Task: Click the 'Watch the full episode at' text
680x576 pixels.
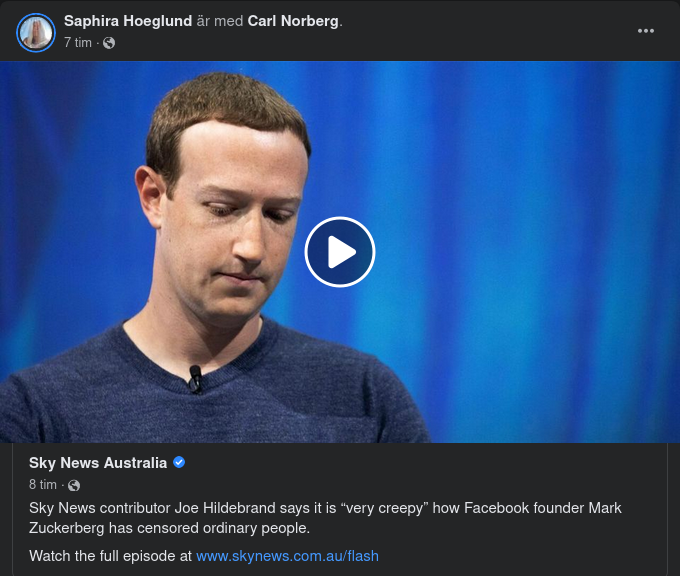Action: click(x=111, y=556)
